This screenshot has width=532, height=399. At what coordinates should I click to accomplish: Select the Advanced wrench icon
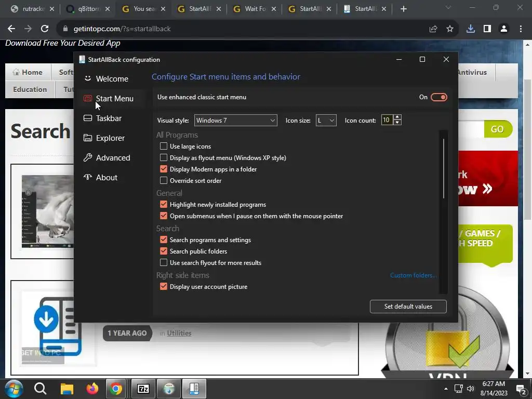[87, 157]
